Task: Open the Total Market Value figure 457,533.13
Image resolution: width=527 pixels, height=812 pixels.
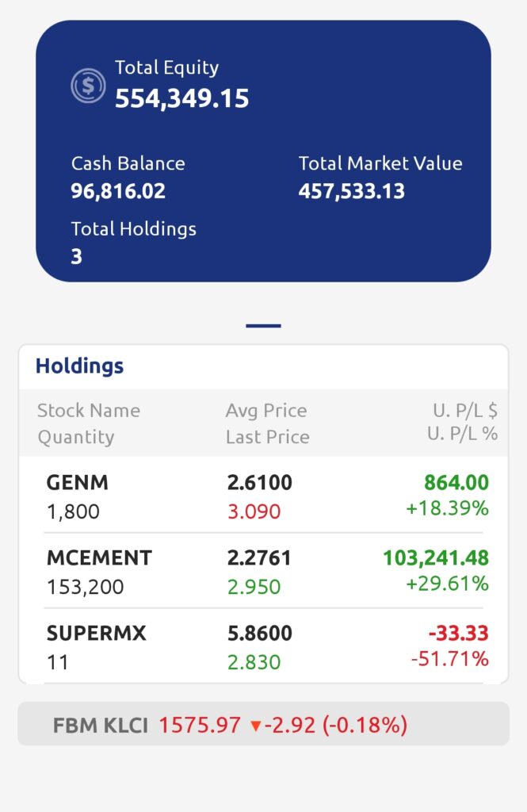Action: [352, 191]
